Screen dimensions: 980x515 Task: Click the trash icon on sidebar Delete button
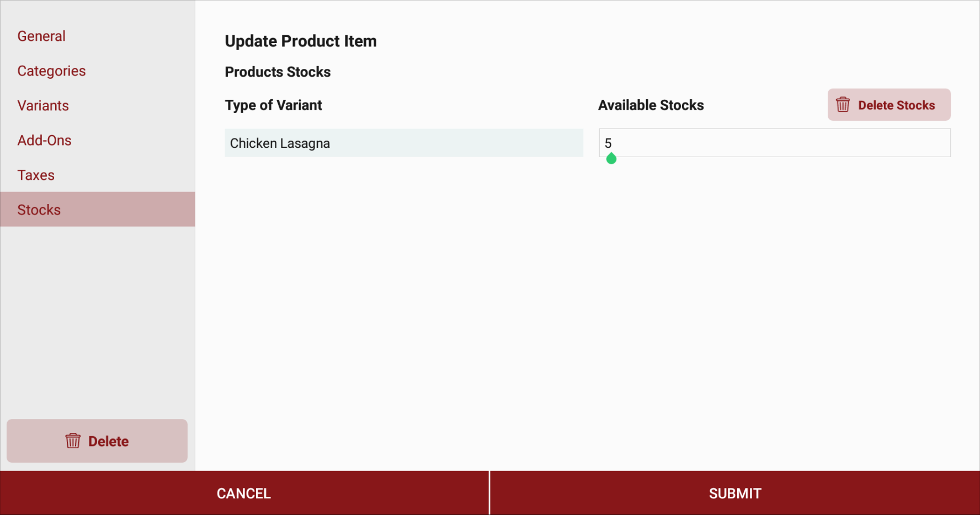(x=73, y=441)
